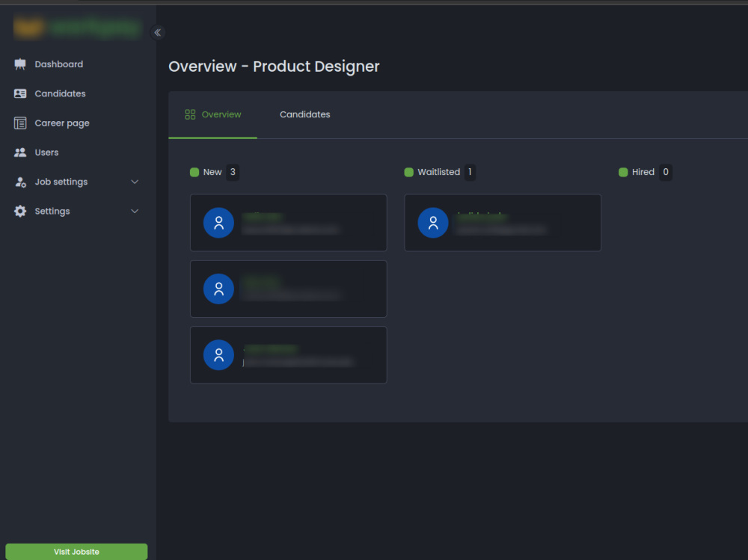Open the first candidate card in New column
Screen dimensions: 748x560
289,223
